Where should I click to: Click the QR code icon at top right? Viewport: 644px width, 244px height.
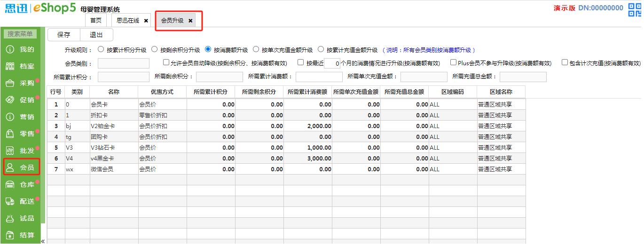(x=635, y=9)
